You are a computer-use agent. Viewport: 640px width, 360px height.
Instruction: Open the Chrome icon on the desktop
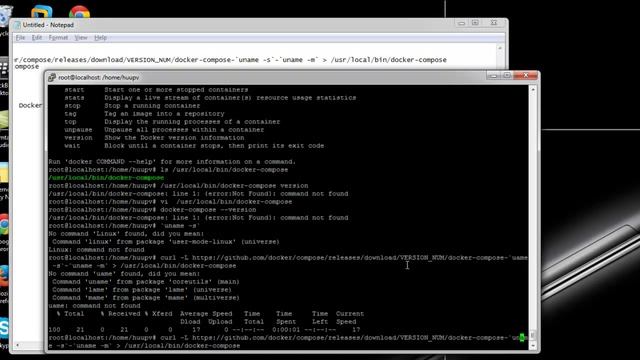(80, 11)
